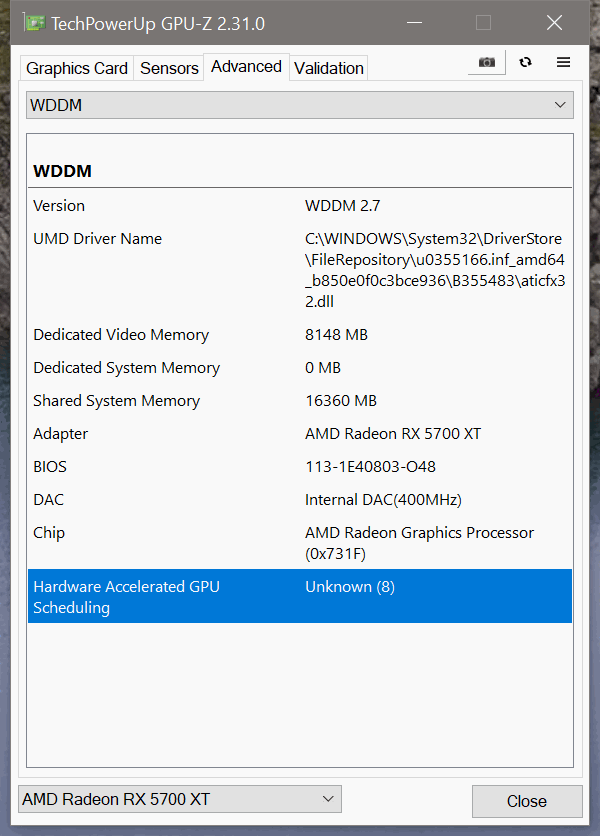This screenshot has width=600, height=836.
Task: Click the WDDM 2.7 value
Action: pyautogui.click(x=342, y=206)
